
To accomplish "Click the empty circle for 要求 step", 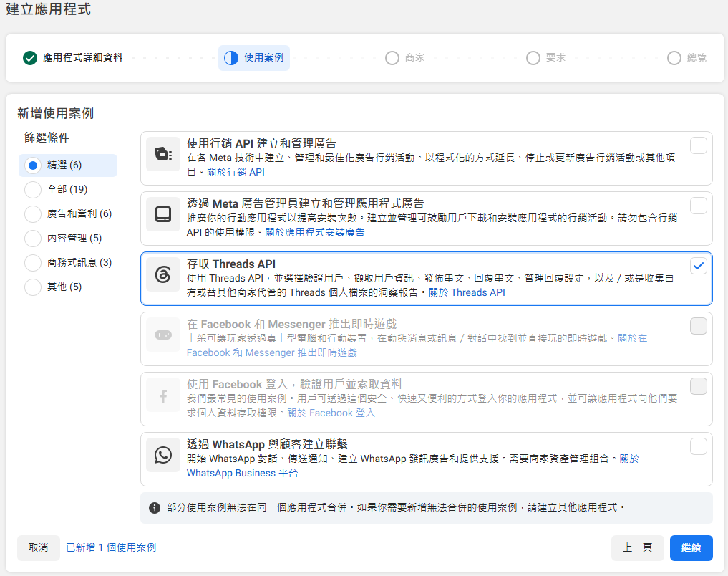I will click(533, 58).
